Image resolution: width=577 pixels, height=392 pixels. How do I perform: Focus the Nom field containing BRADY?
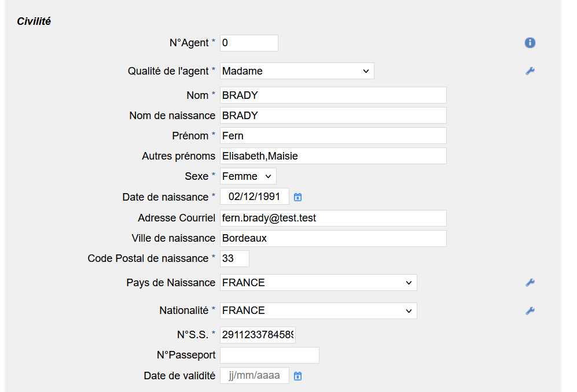coord(333,95)
